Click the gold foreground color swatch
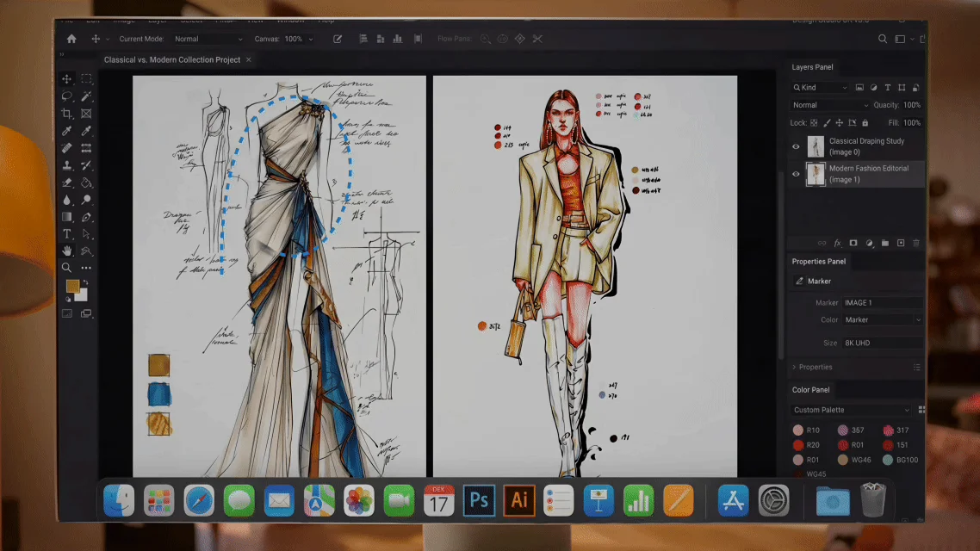Screen dimensions: 980x551 [x=72, y=286]
